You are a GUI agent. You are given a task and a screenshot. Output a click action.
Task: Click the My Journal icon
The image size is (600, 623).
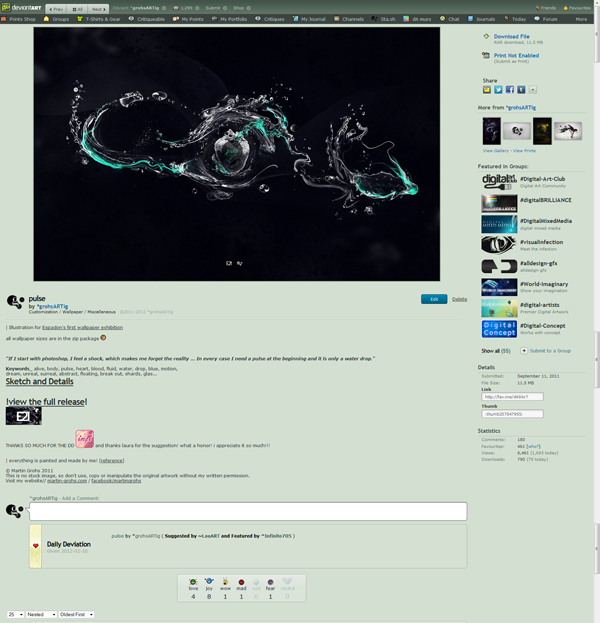(x=295, y=19)
